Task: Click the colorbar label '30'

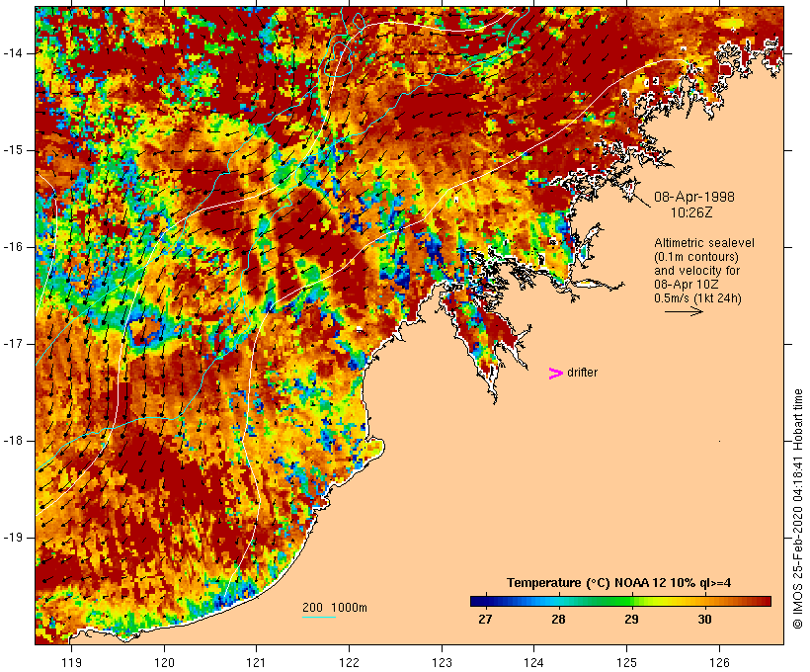Action: tap(704, 620)
